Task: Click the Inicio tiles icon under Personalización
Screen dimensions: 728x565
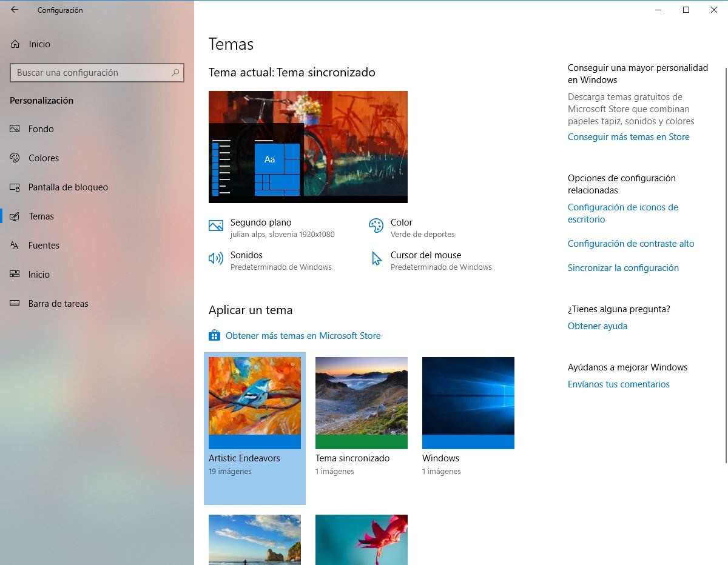Action: 15,275
